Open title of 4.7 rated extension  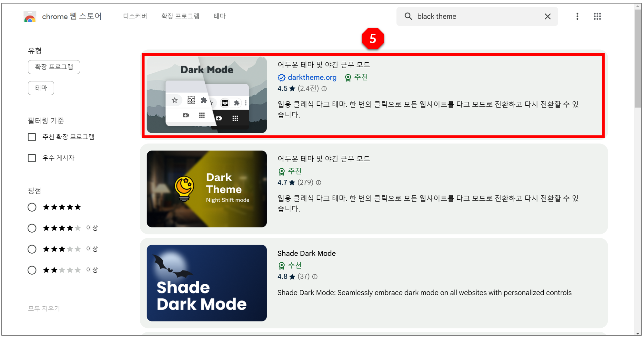324,159
